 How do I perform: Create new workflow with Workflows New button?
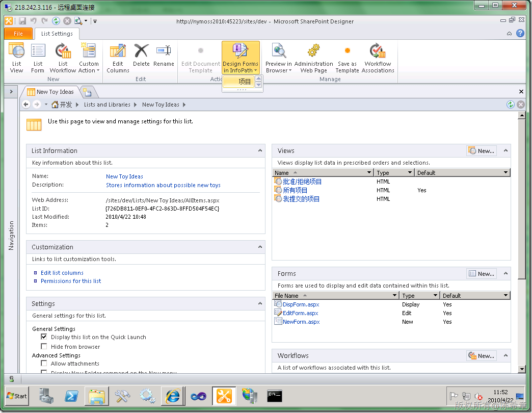click(x=482, y=356)
